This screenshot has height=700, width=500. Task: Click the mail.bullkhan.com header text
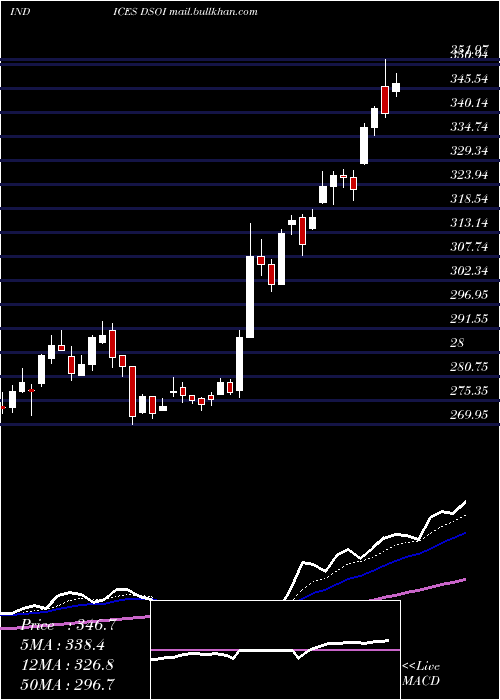[214, 11]
